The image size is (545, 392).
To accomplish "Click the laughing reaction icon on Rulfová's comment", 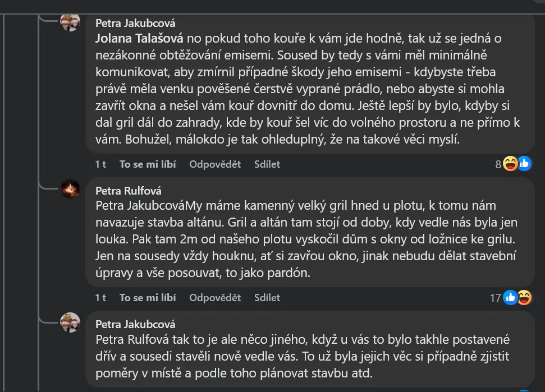I will 523,297.
